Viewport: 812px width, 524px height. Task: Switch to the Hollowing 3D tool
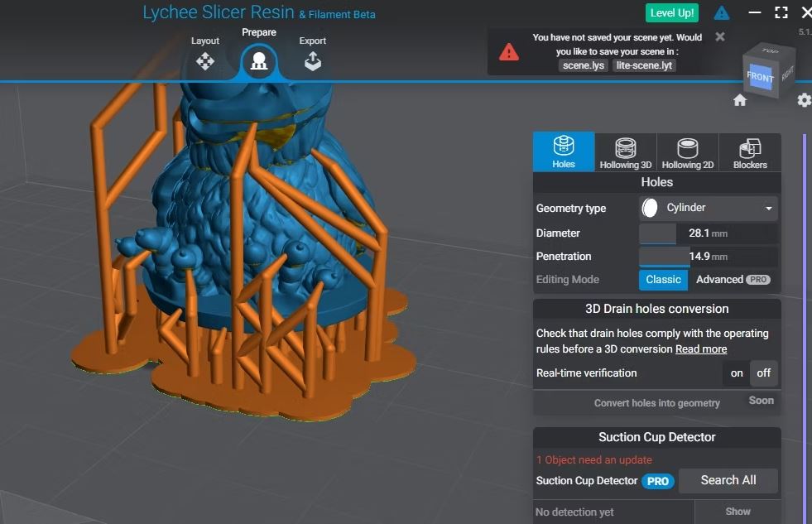click(626, 153)
